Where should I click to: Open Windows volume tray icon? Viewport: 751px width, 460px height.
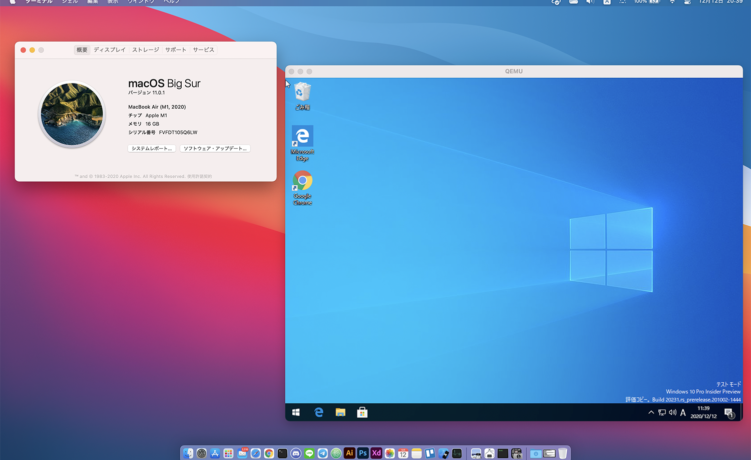click(x=672, y=413)
